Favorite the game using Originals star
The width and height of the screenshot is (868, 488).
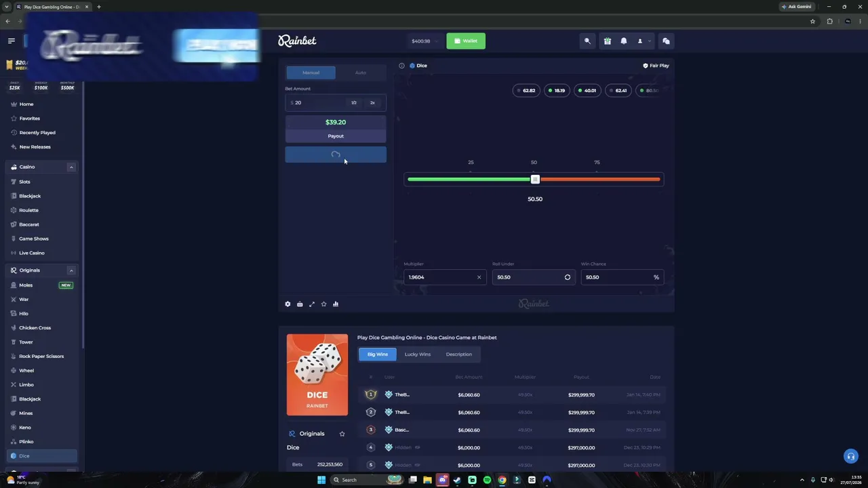(x=342, y=434)
